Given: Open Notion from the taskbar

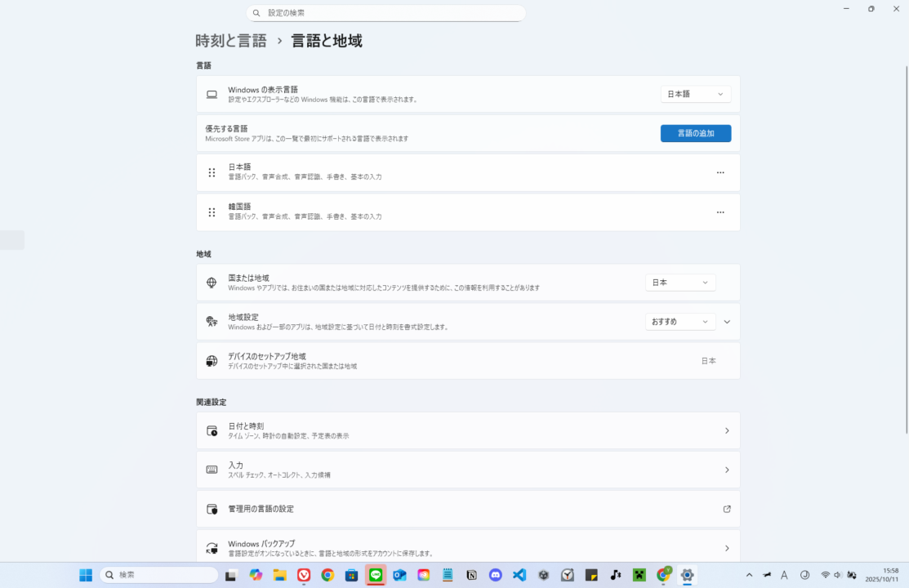Looking at the screenshot, I should [471, 574].
